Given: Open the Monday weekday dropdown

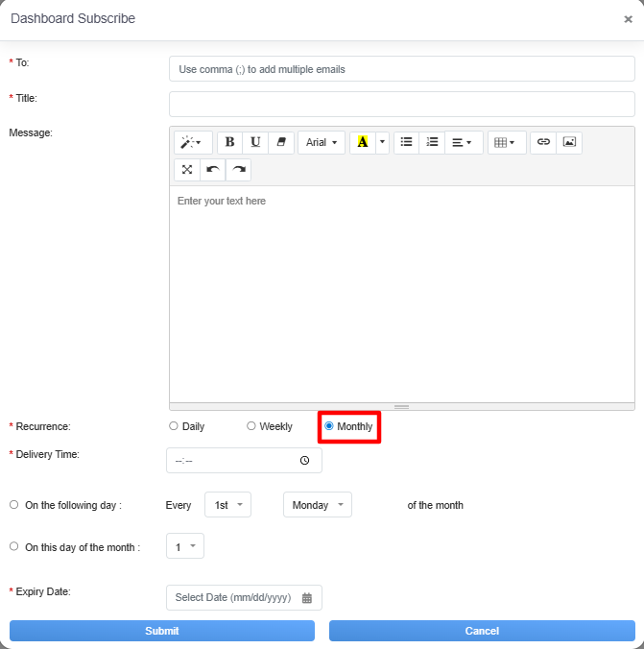Looking at the screenshot, I should pos(317,505).
